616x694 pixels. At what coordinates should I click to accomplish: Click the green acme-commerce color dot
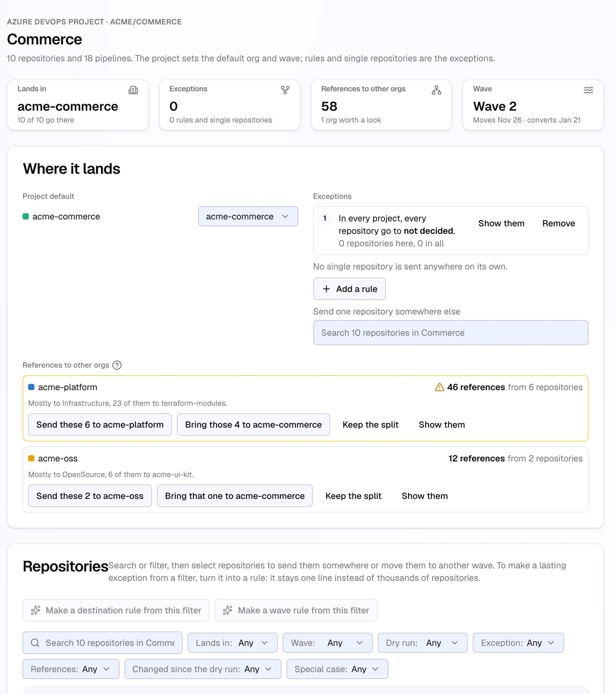tap(25, 216)
